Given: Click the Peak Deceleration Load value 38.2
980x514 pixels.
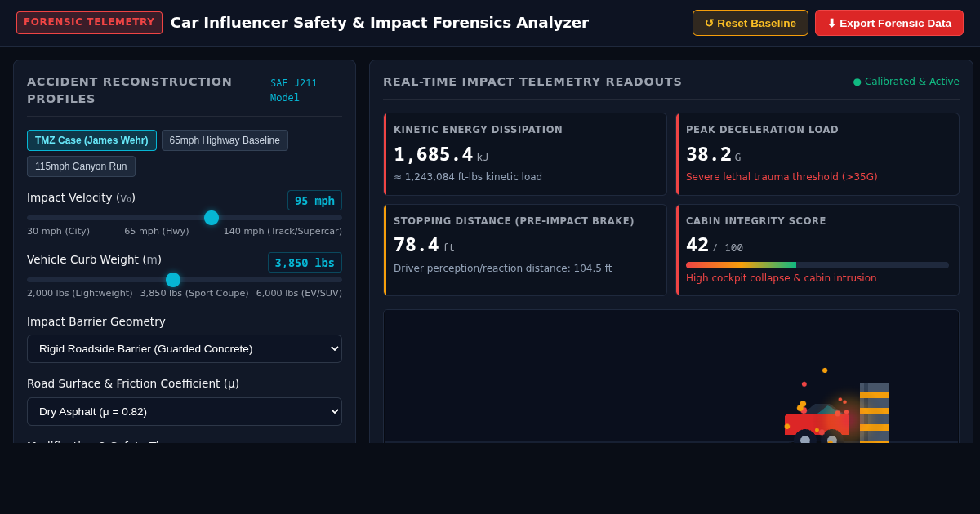Looking at the screenshot, I should tap(709, 154).
